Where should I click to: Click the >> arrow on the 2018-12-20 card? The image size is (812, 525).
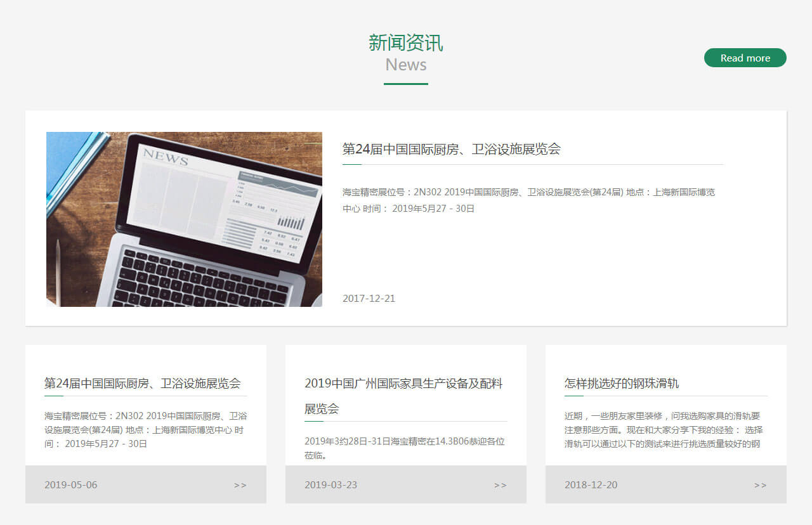pos(760,485)
